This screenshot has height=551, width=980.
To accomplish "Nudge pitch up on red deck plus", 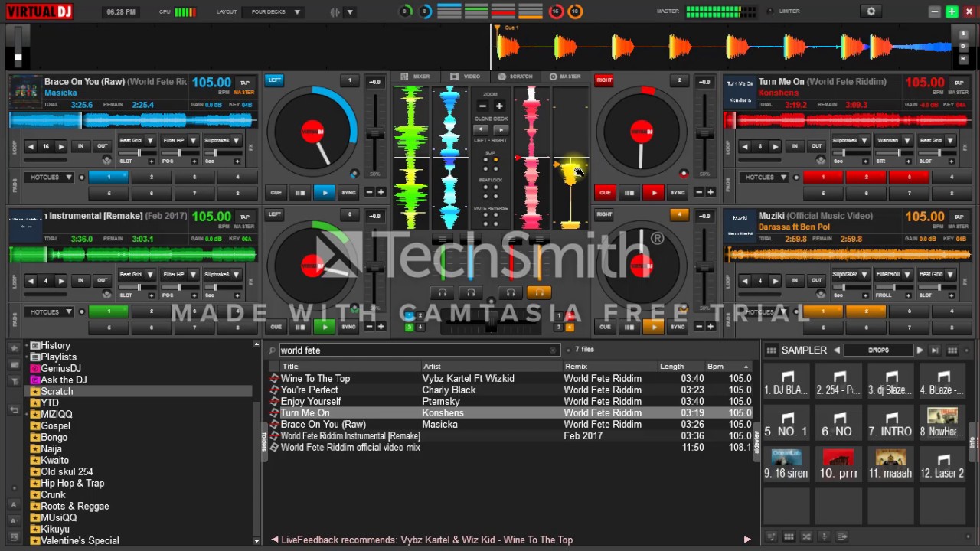I will 710,192.
